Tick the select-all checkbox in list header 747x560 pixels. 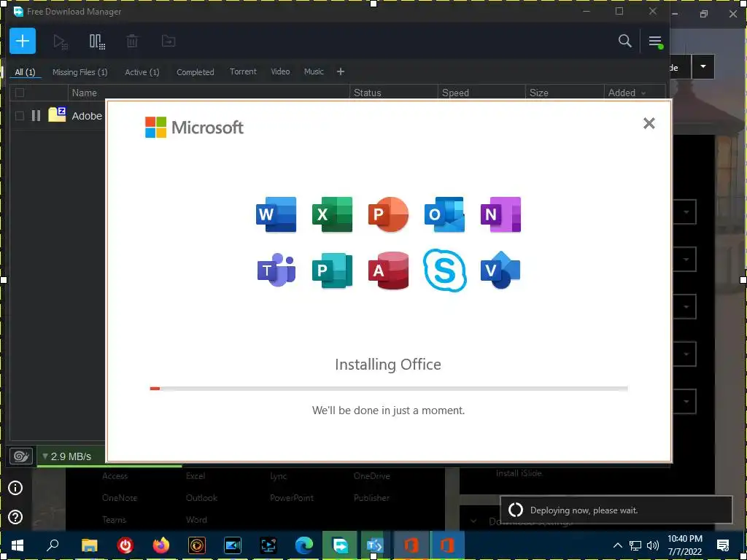point(20,93)
